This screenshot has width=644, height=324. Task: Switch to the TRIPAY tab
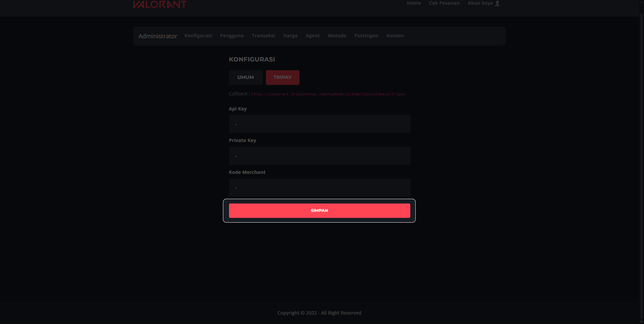[282, 78]
